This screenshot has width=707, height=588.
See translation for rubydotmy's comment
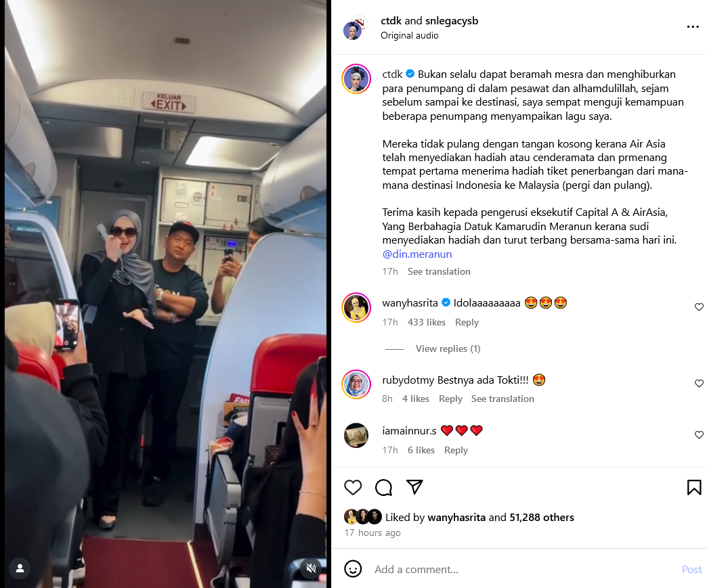pyautogui.click(x=502, y=399)
